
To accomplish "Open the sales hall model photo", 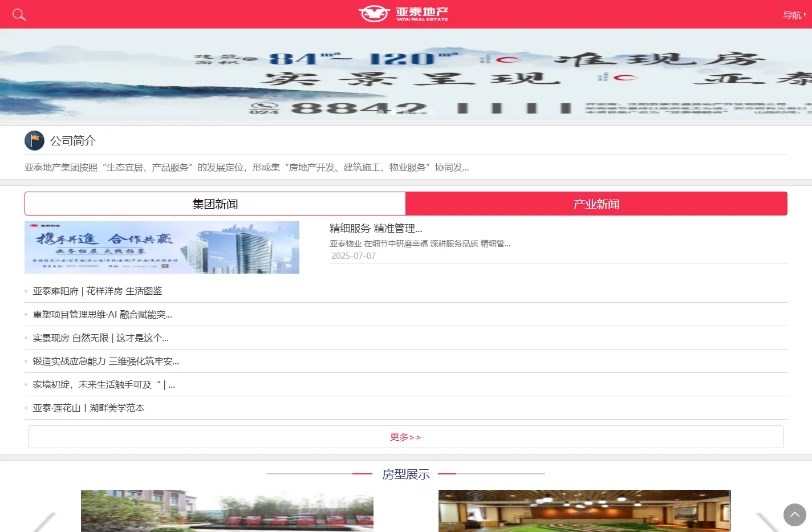I will pyautogui.click(x=584, y=511).
